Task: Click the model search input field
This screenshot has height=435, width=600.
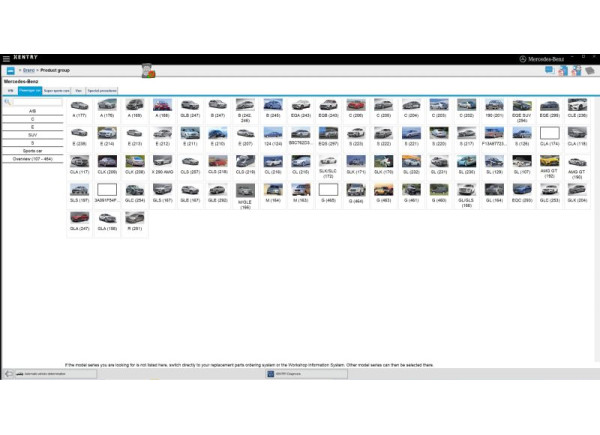Action: [x=35, y=101]
